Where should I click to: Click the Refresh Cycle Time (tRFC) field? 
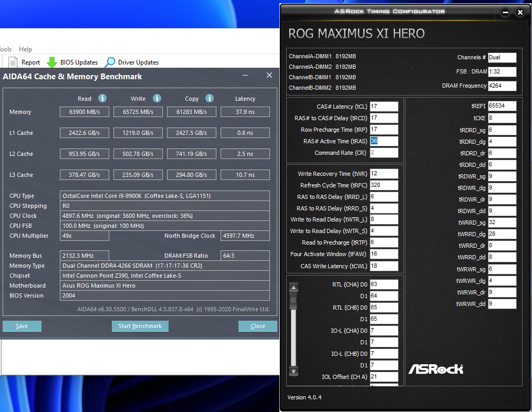point(384,185)
